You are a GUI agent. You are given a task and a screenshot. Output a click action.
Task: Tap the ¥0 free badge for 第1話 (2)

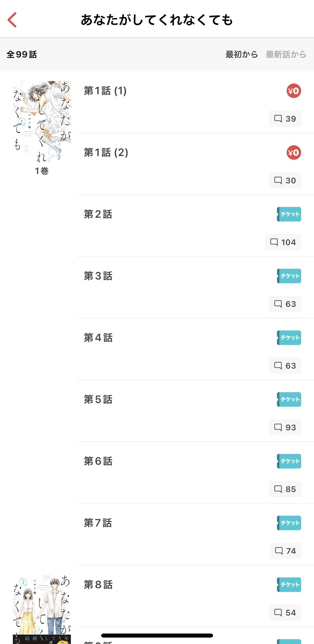tap(294, 153)
